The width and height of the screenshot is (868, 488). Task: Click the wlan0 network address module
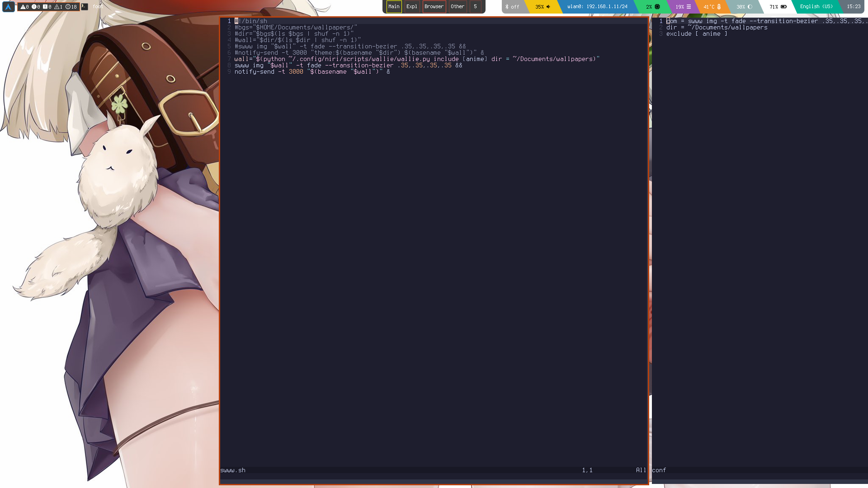coord(597,7)
